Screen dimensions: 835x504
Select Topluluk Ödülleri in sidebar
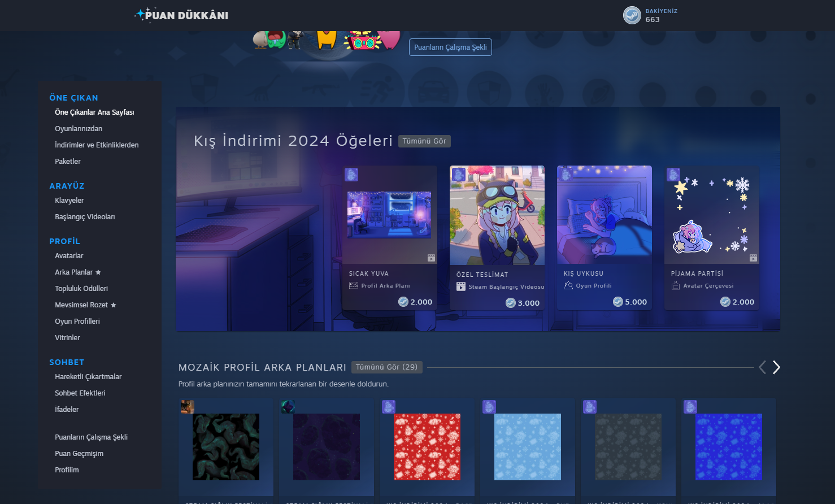pyautogui.click(x=81, y=289)
